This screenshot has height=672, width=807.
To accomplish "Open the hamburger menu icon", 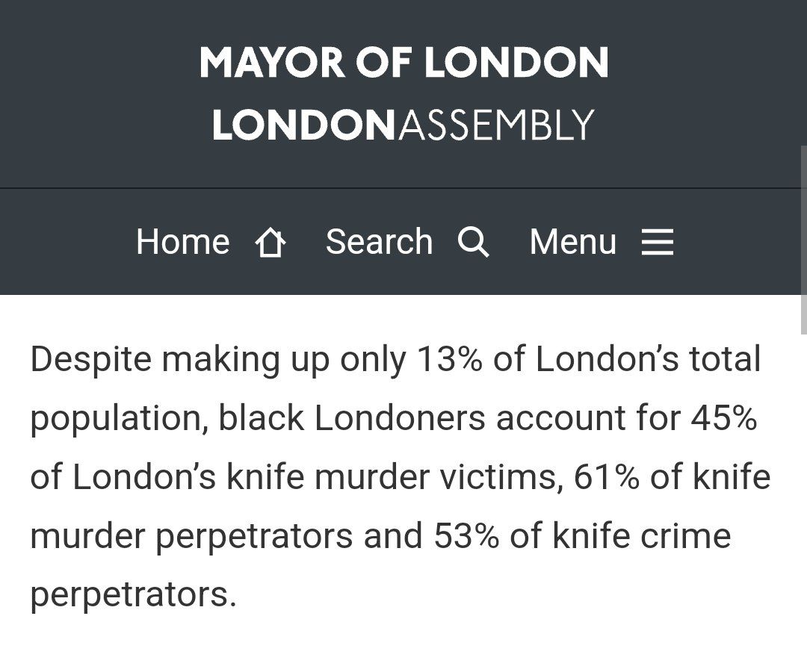I will click(657, 243).
